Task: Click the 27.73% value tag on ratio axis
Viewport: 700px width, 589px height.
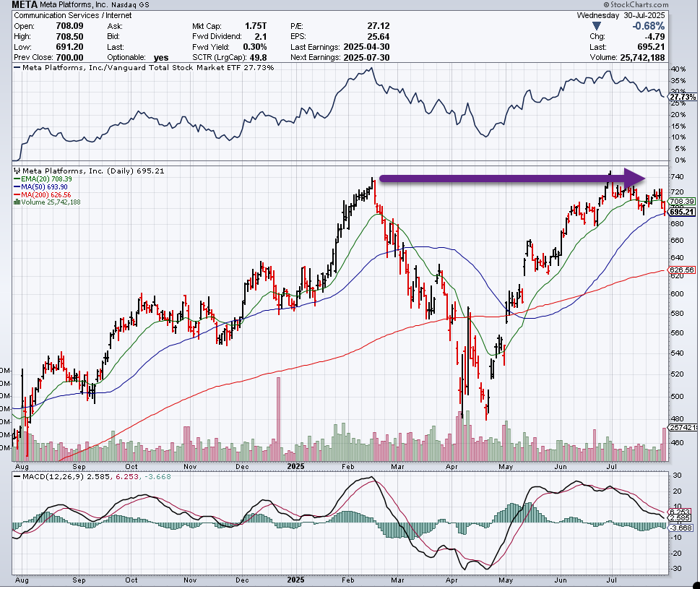Action: [x=683, y=97]
